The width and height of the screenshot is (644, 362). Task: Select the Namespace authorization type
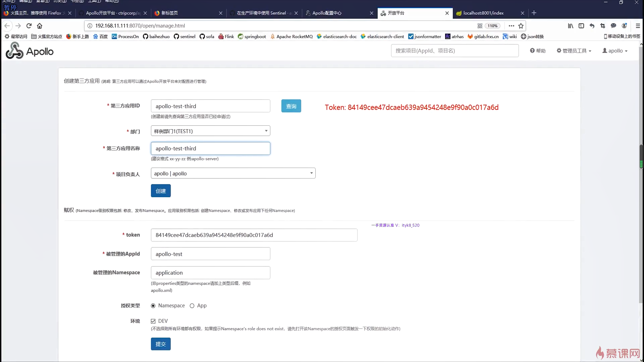click(x=153, y=306)
